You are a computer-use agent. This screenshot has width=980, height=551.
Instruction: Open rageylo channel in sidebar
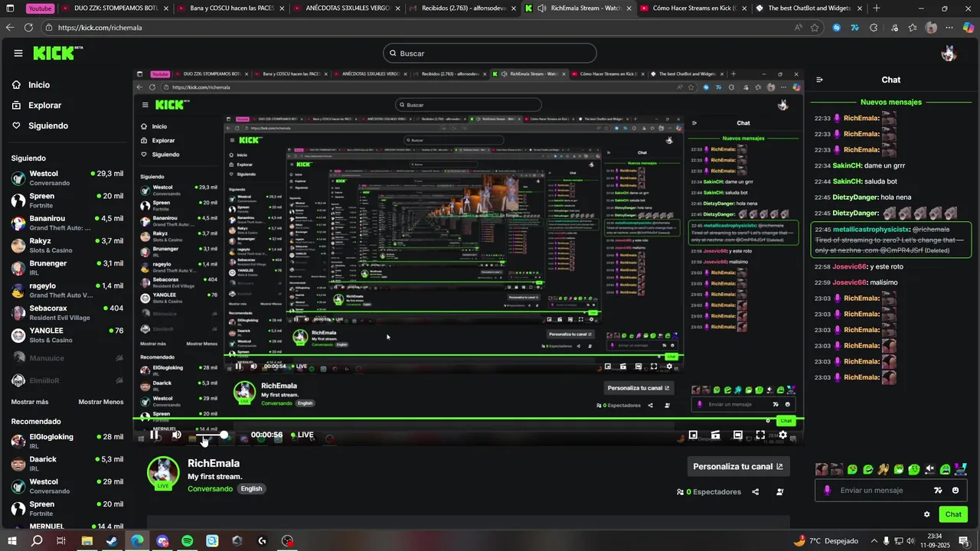(x=67, y=290)
